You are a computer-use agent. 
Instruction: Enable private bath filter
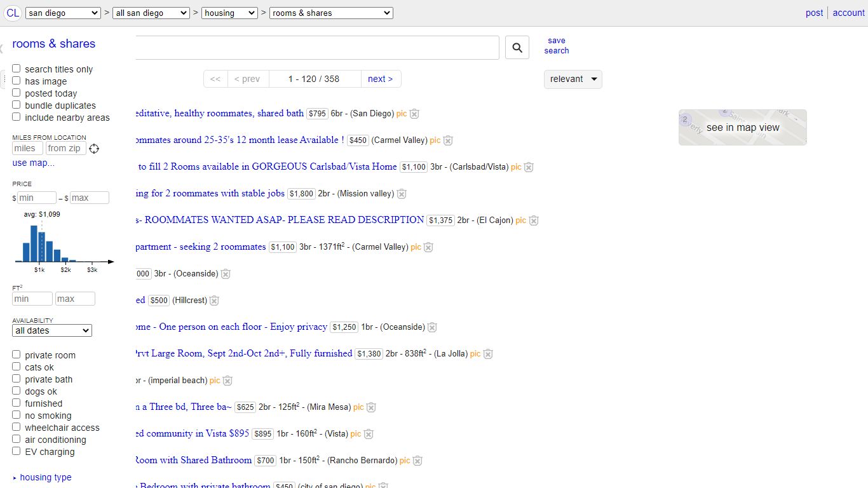17,379
